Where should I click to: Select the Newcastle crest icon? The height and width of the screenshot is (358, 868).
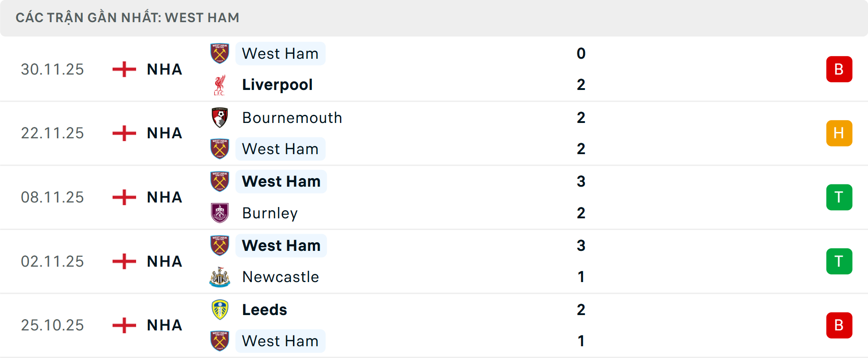220,277
